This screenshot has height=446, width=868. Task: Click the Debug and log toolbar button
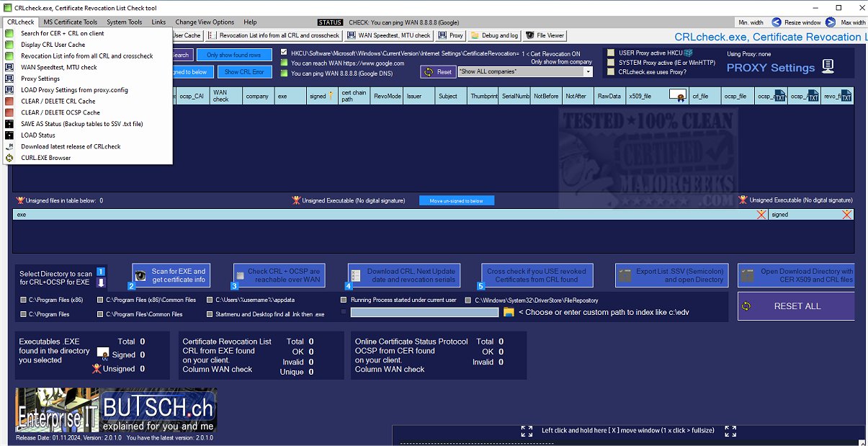click(494, 35)
